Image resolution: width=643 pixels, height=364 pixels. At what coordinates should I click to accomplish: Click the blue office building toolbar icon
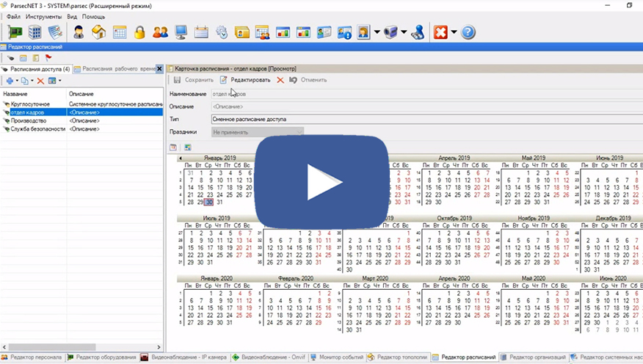click(34, 32)
